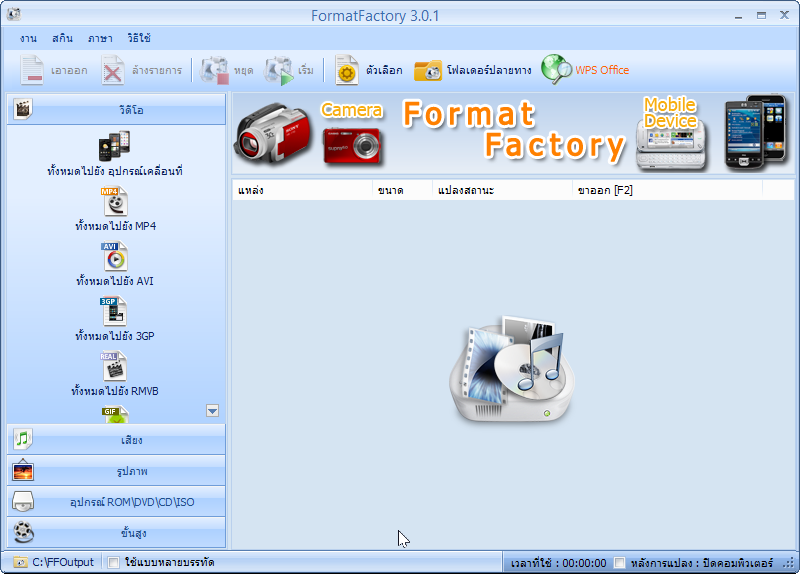Sort by Size (ขนาด) column header
Viewport: 800px width, 574px height.
coord(402,190)
